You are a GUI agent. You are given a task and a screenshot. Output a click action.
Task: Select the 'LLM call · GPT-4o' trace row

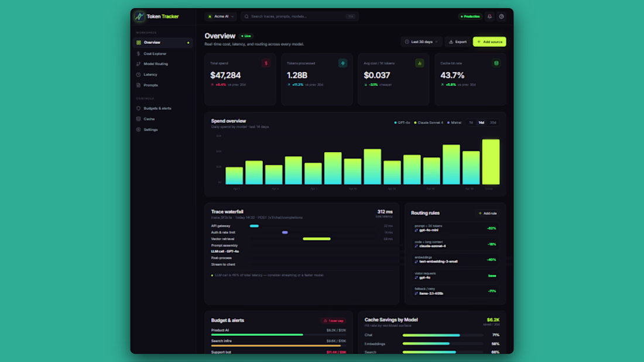pos(302,251)
